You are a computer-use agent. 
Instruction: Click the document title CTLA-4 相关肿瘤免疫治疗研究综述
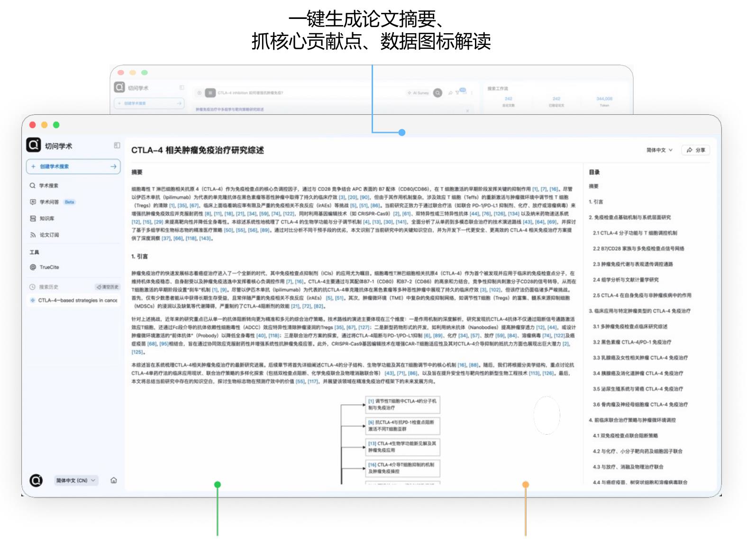click(198, 150)
